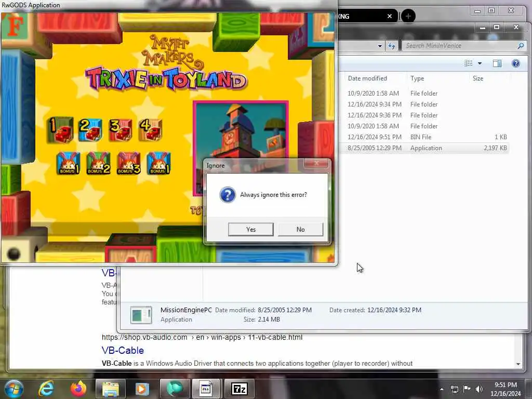Select level 3 truck block
The width and height of the screenshot is (532, 399).
click(x=121, y=129)
